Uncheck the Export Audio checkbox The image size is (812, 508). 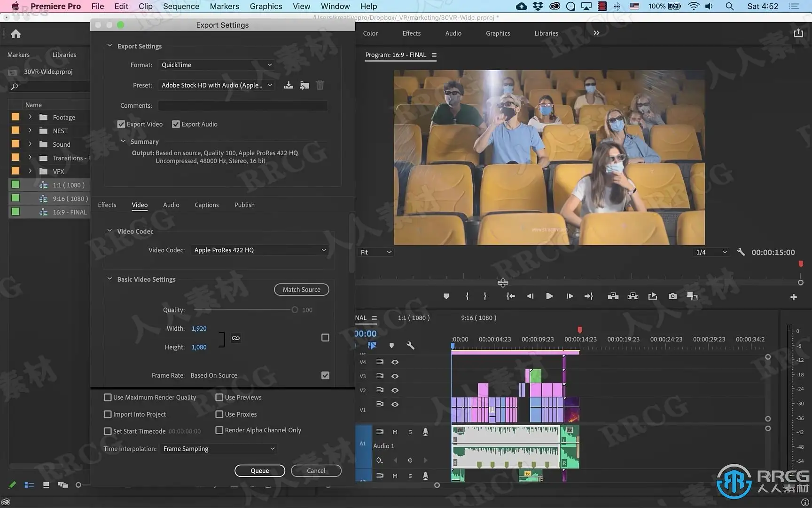point(176,124)
